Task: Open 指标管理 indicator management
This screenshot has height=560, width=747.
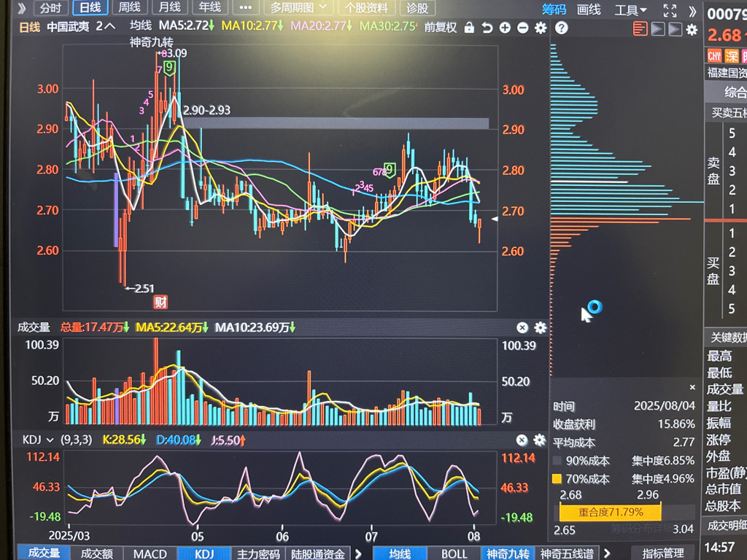Action: click(x=662, y=553)
